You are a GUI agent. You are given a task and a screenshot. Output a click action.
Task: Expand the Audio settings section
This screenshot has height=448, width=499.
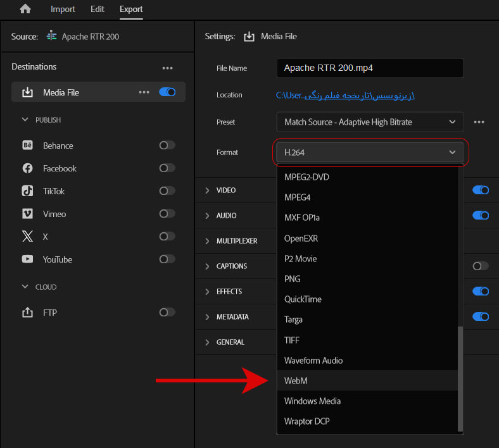pos(207,216)
